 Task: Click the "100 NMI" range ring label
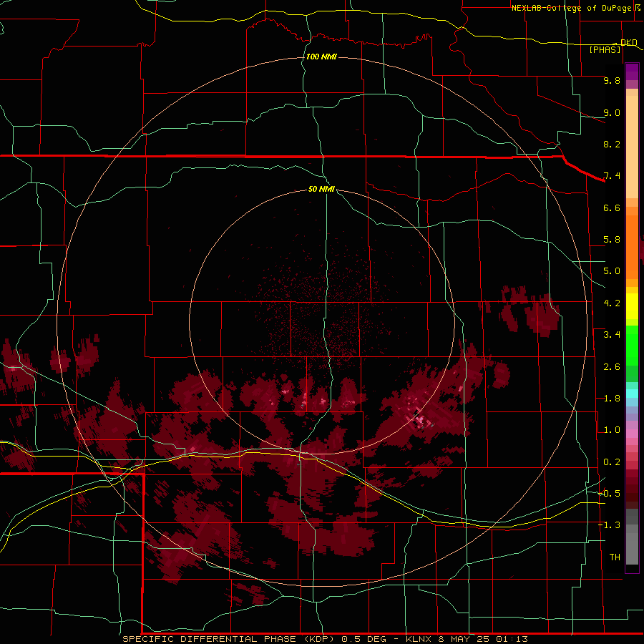pos(321,57)
